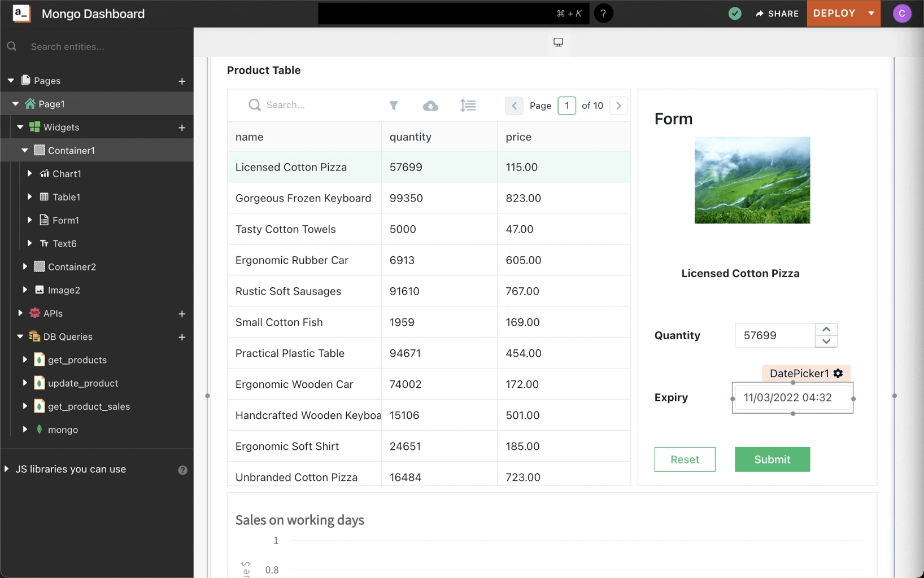Image resolution: width=924 pixels, height=578 pixels.
Task: Open the DEPLOY dropdown arrow
Action: pyautogui.click(x=872, y=13)
